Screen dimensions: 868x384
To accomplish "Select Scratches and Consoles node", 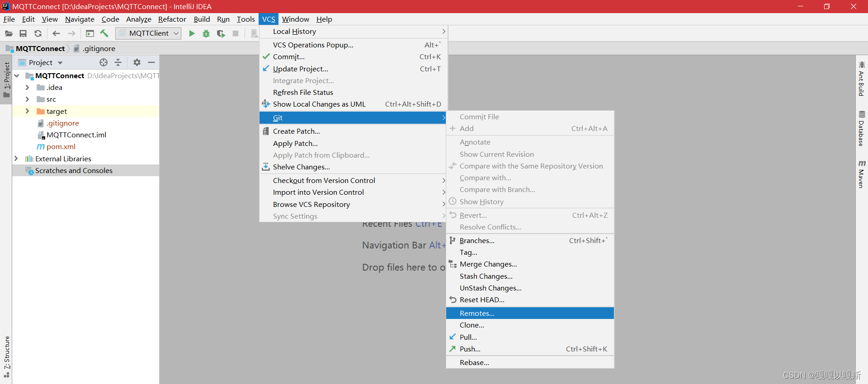I will [x=74, y=170].
